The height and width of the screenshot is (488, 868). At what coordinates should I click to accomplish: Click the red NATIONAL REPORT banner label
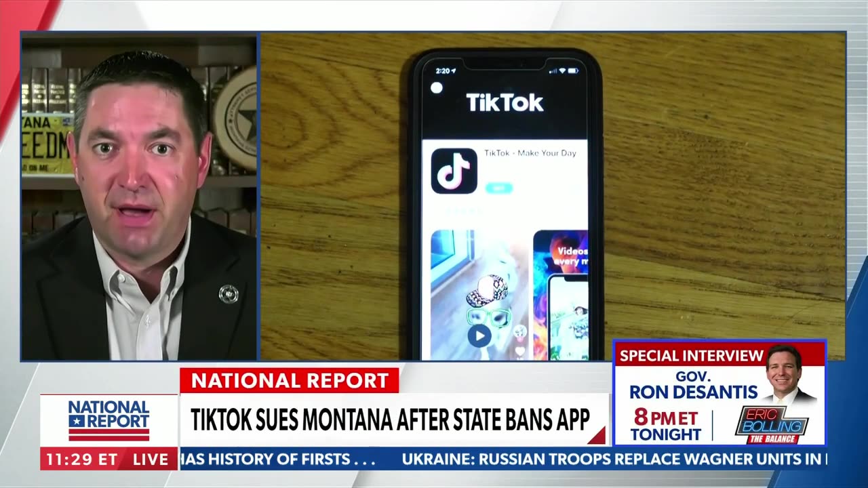point(289,380)
